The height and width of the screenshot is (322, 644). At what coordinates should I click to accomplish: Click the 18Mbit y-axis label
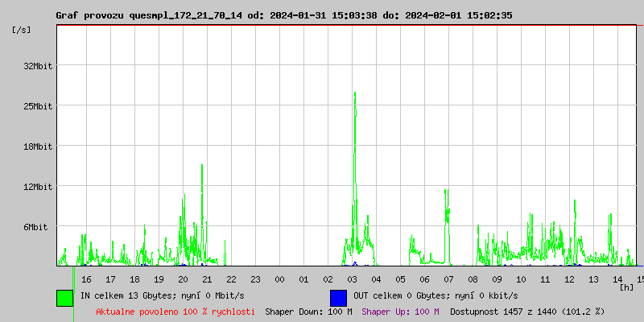pos(38,147)
